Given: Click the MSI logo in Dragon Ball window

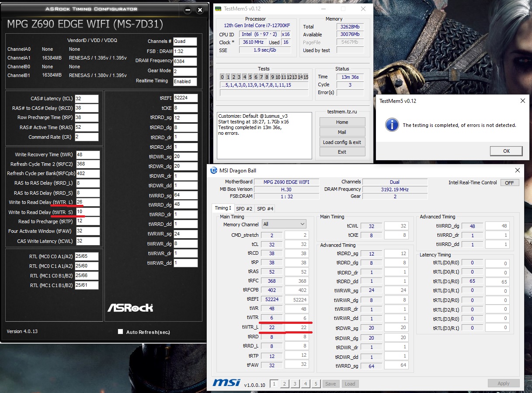Looking at the screenshot, I should tap(226, 383).
